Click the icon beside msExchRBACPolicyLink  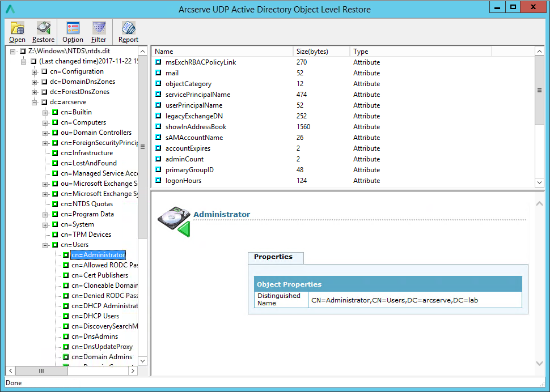click(159, 62)
